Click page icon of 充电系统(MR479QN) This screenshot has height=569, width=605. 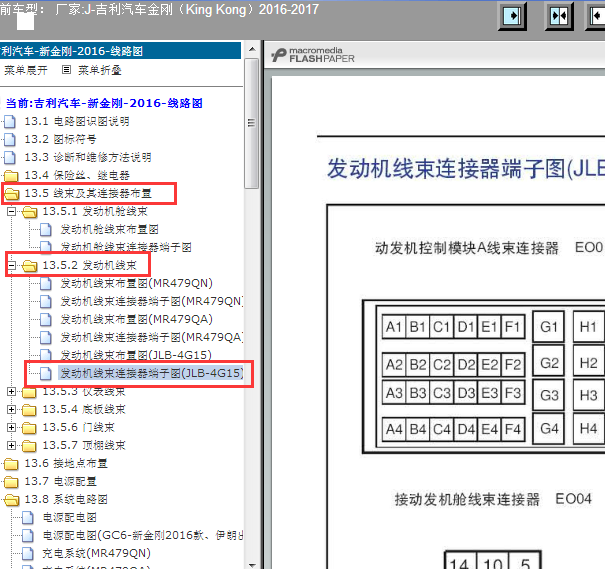[28, 554]
